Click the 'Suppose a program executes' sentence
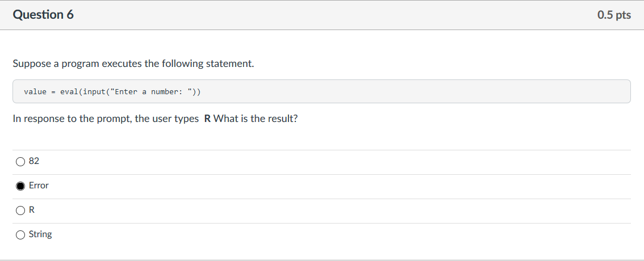This screenshot has height=261, width=644. pyautogui.click(x=133, y=64)
